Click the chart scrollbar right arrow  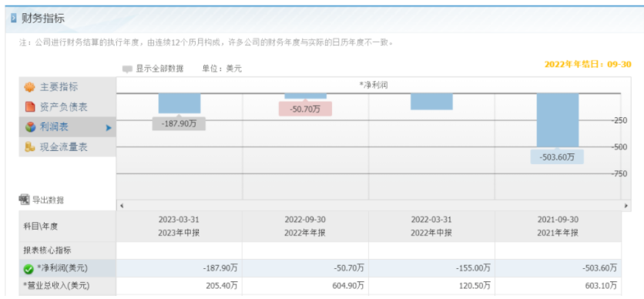tap(626, 205)
